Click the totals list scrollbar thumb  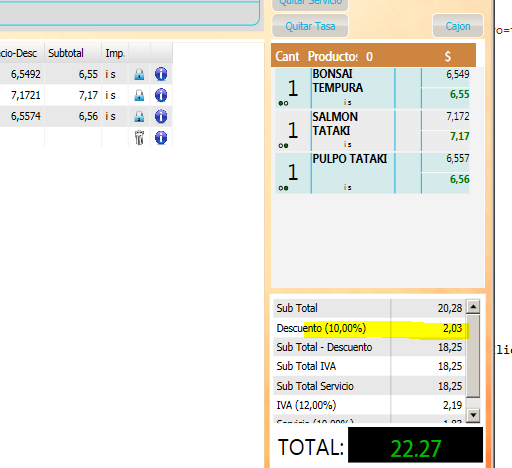tap(473, 356)
